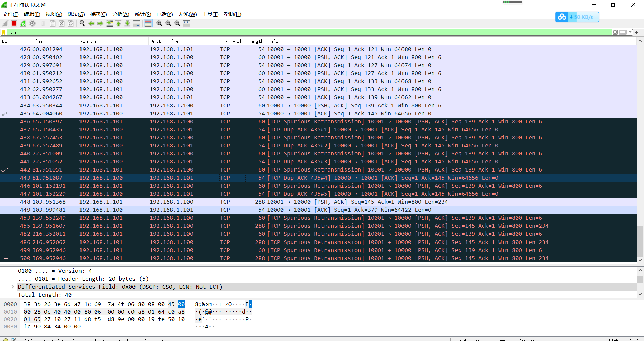Open the 工具(T) menu
The width and height of the screenshot is (644, 341).
(x=210, y=14)
